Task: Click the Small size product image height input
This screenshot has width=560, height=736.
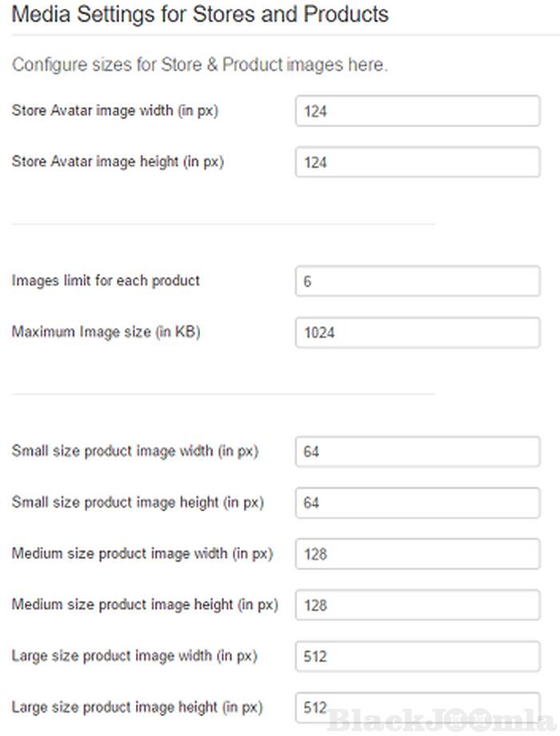Action: (x=418, y=503)
